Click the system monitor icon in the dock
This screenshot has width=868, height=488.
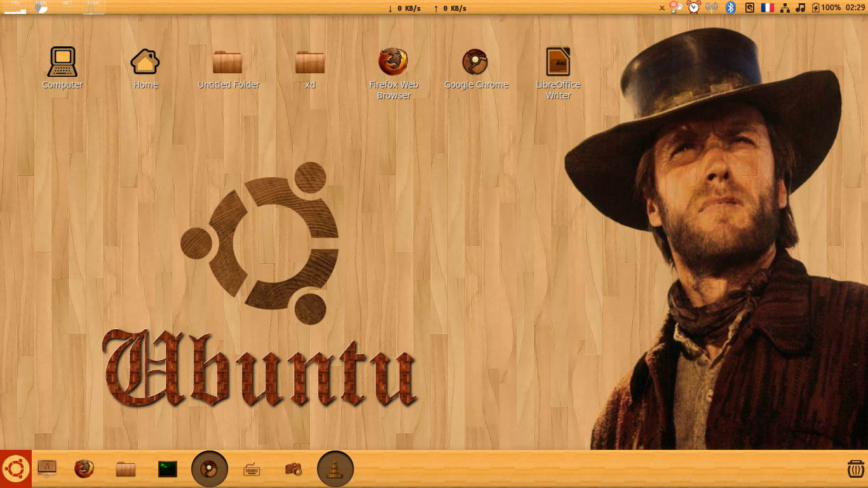pyautogui.click(x=47, y=469)
